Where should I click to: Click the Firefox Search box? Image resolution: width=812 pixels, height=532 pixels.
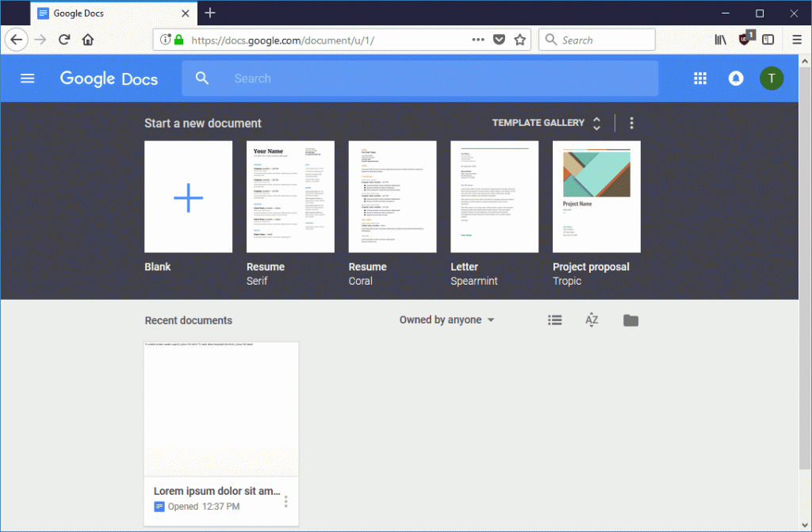596,40
